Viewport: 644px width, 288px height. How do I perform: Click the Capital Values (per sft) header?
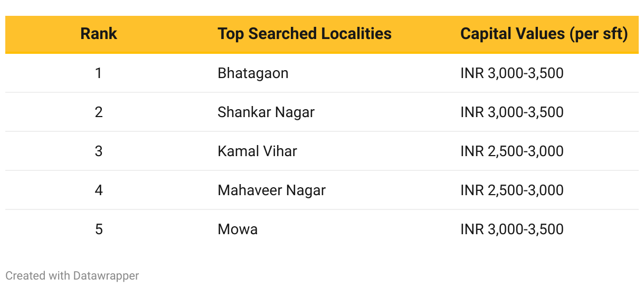[544, 34]
